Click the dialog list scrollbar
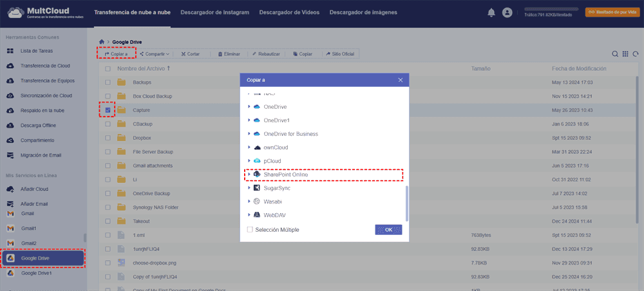The width and height of the screenshot is (644, 291). tap(406, 203)
